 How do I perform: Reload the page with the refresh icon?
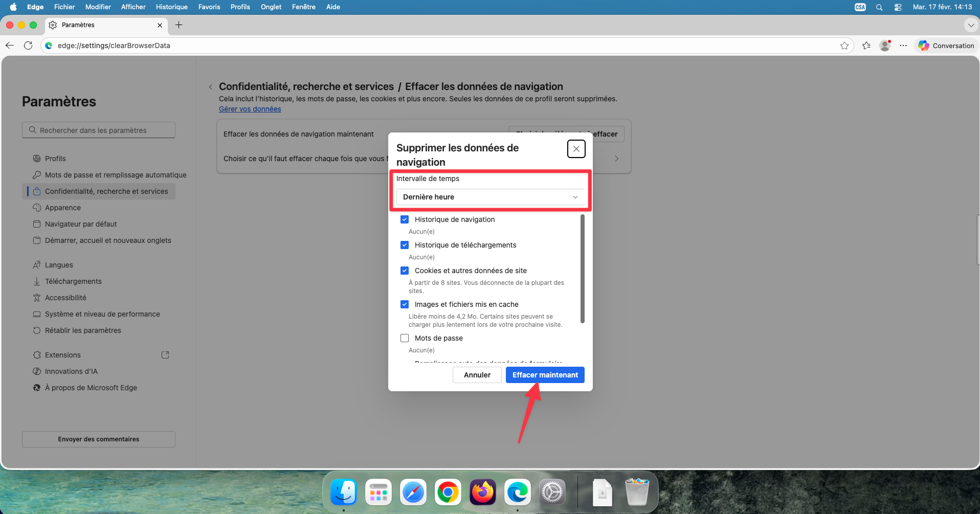28,46
